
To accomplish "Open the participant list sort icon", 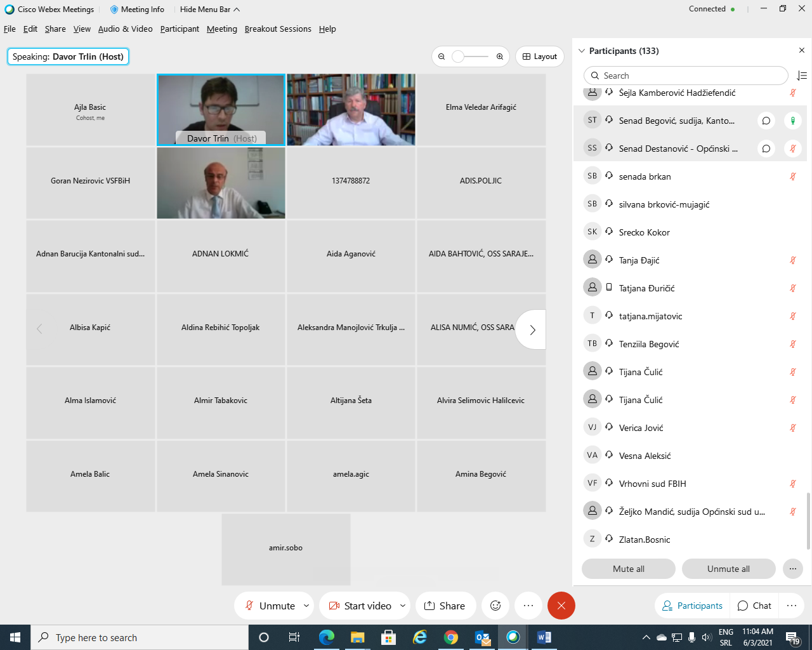I will [x=801, y=76].
